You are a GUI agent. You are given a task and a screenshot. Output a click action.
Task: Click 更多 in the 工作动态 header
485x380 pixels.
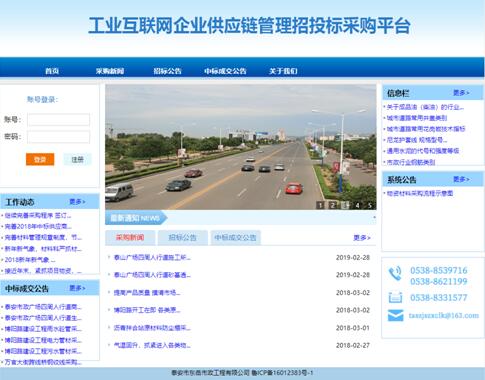[77, 202]
